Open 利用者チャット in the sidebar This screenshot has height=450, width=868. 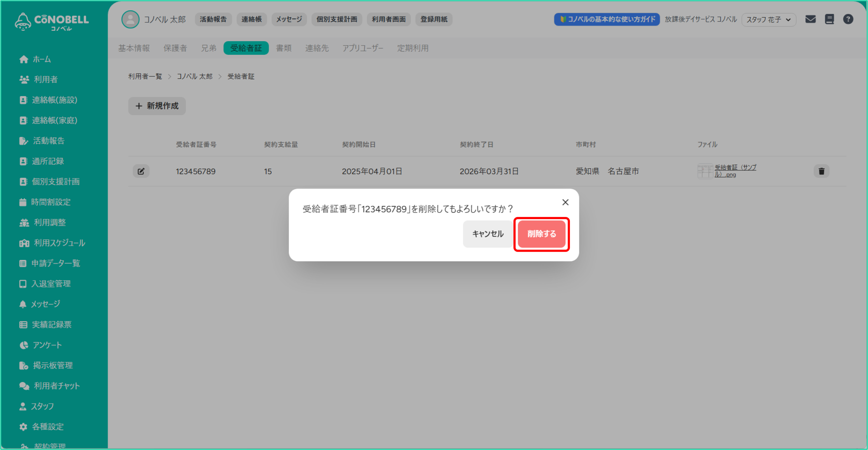pos(56,386)
